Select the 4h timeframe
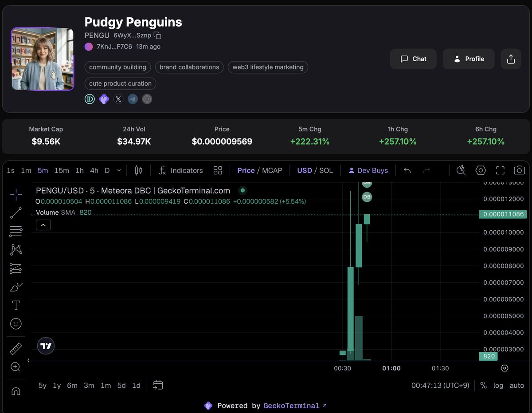 coord(94,170)
